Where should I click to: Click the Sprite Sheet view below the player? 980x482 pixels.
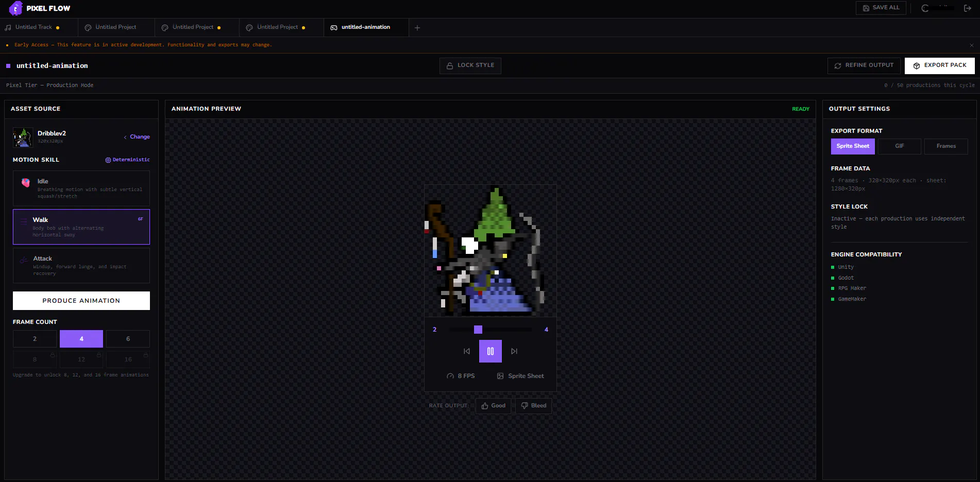click(x=520, y=376)
